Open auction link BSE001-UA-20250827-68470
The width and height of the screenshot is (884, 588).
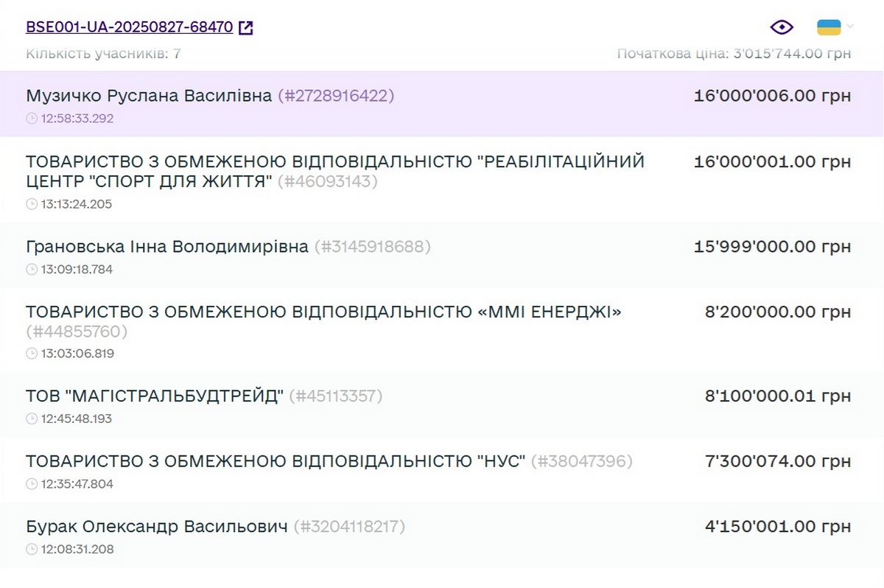[130, 27]
